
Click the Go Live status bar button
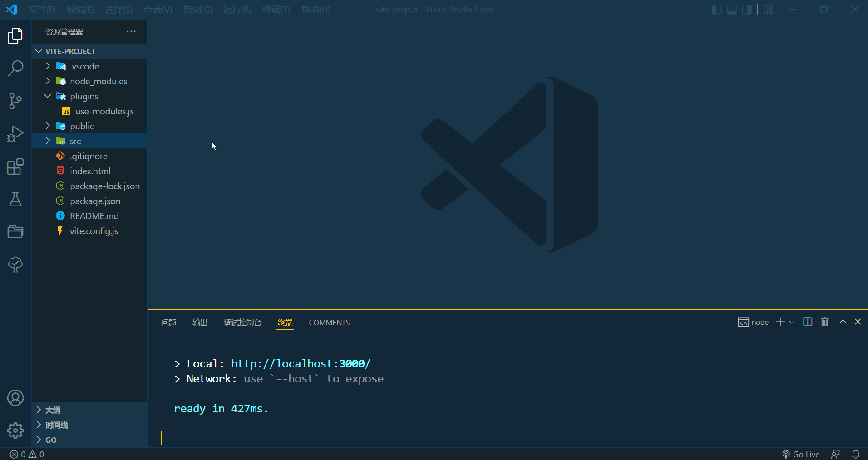coord(802,454)
